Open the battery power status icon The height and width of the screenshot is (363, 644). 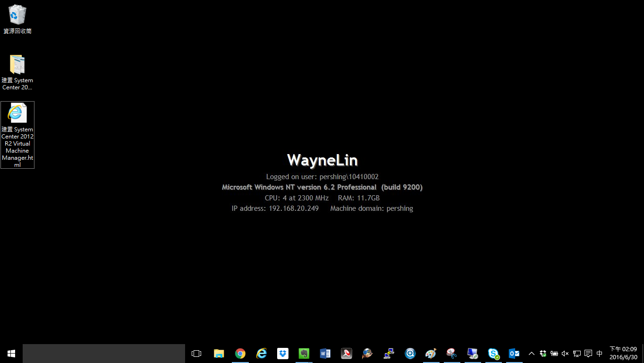coord(554,354)
